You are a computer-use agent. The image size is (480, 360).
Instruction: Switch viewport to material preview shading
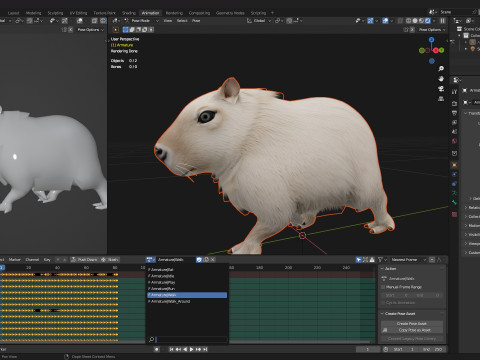click(x=421, y=21)
